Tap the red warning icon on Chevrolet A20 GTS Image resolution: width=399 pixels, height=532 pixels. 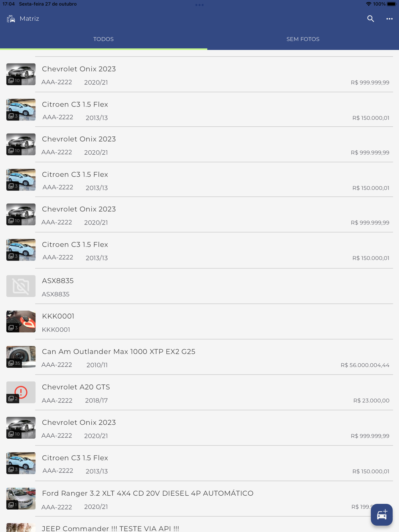pos(21,392)
